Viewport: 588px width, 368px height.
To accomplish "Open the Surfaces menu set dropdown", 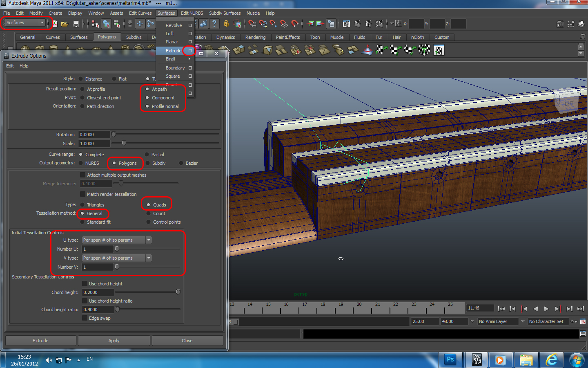I will 25,23.
